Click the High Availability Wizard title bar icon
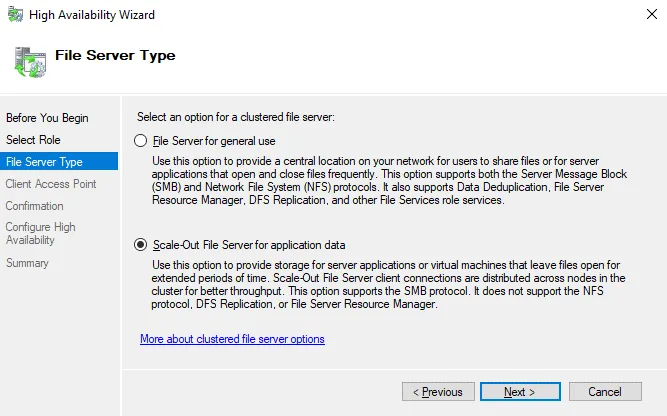The width and height of the screenshot is (667, 416). (x=15, y=16)
